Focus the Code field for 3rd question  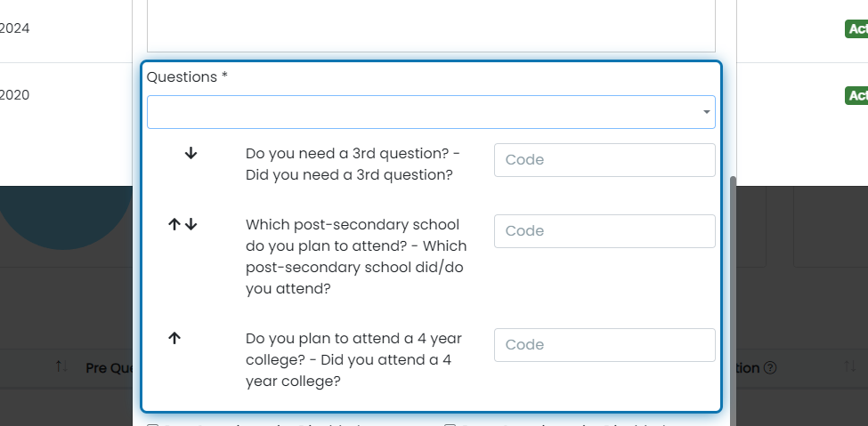(x=604, y=160)
